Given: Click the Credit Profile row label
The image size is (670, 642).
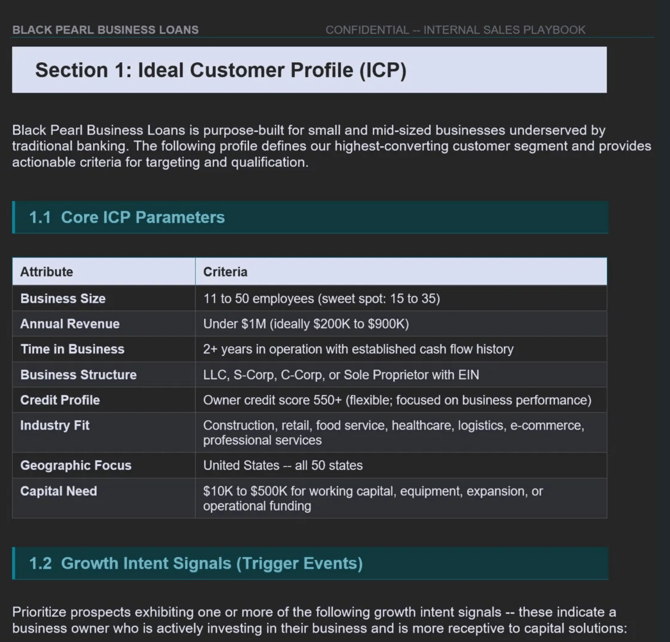Looking at the screenshot, I should 60,400.
